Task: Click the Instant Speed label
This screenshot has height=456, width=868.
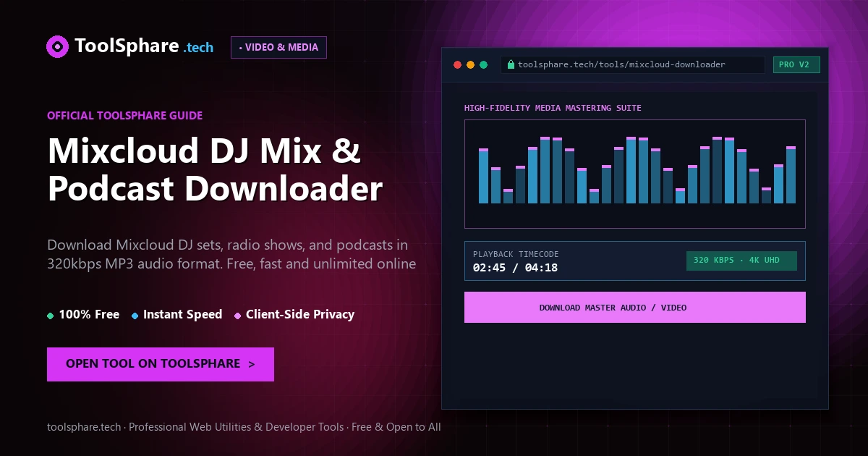Action: [182, 315]
